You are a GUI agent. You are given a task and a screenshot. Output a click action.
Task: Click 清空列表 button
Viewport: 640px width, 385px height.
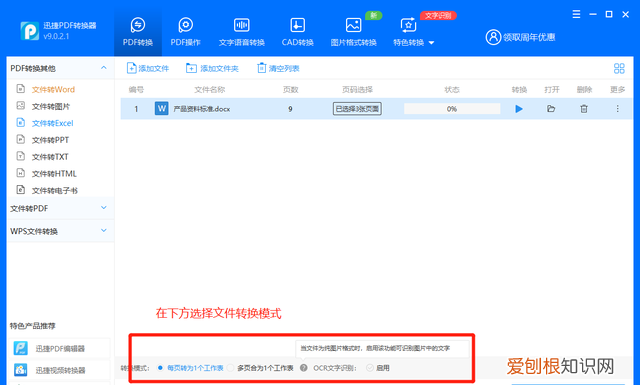[278, 68]
